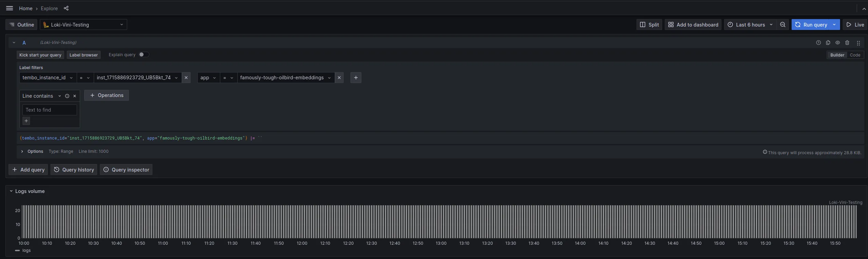Screen dimensions: 868x259
Task: Collapse the top bar chevron
Action: 864,9
